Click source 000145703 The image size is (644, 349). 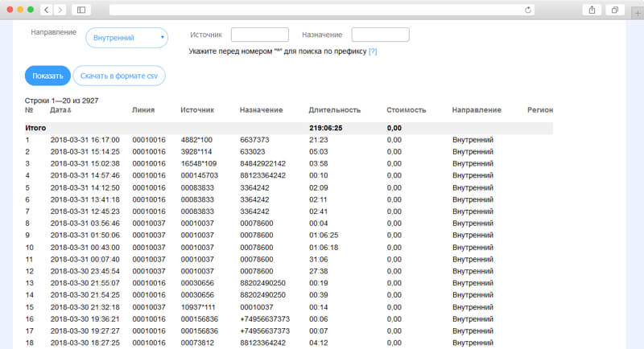[x=200, y=175]
